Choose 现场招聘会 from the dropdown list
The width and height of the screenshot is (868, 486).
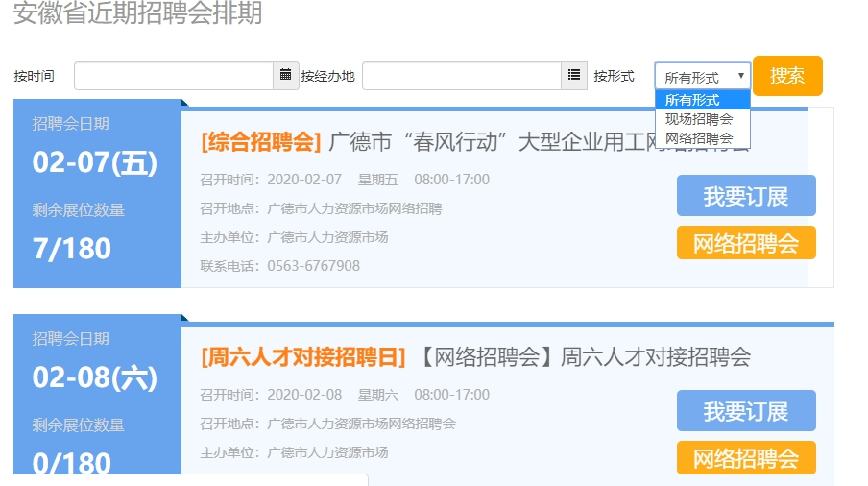tap(702, 119)
